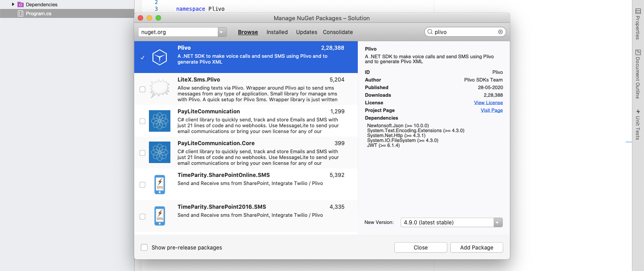Select the Plivo package icon
644x271 pixels.
coord(159,57)
